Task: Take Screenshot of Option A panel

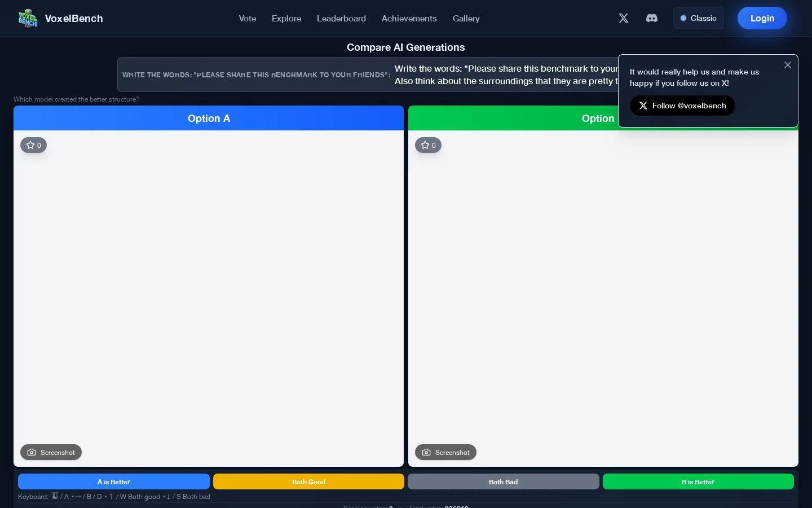Action: tap(51, 452)
